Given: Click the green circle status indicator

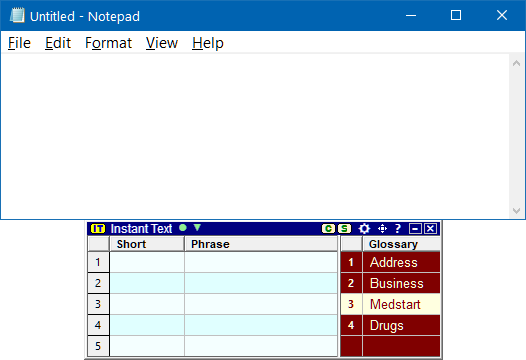Looking at the screenshot, I should (x=183, y=228).
